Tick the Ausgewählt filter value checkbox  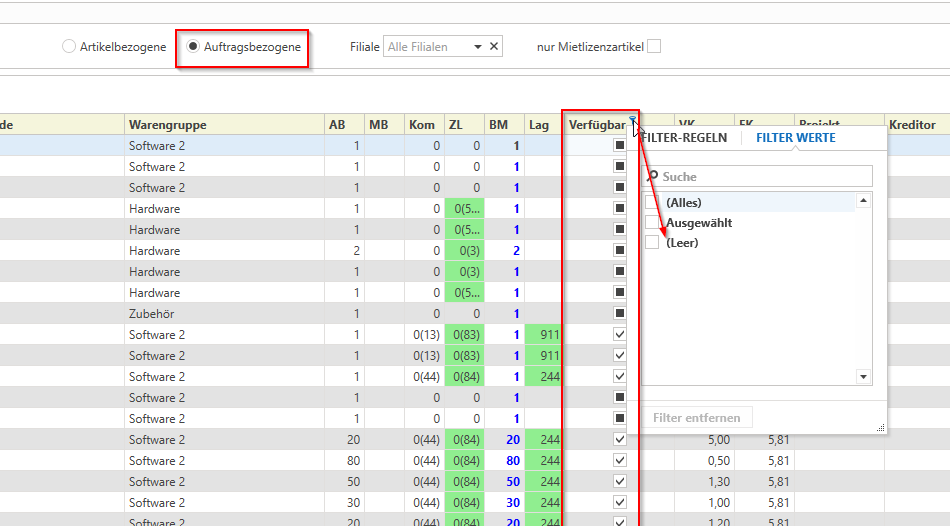[653, 222]
